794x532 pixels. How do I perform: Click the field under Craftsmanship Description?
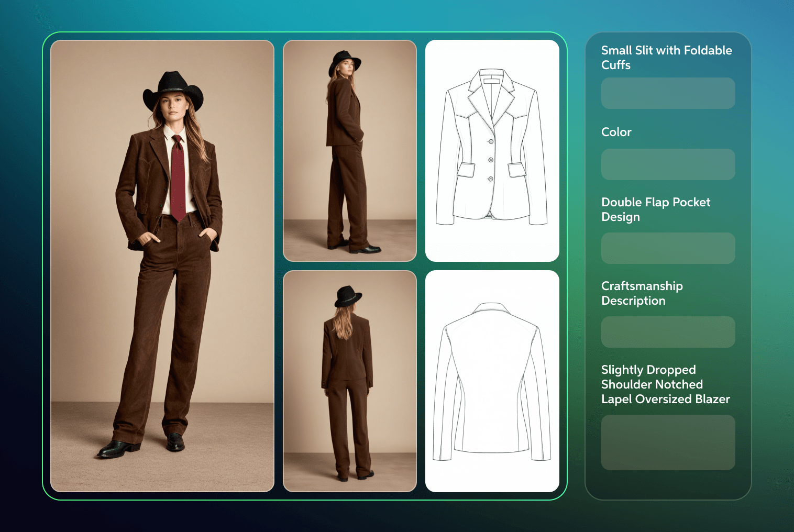coord(668,332)
